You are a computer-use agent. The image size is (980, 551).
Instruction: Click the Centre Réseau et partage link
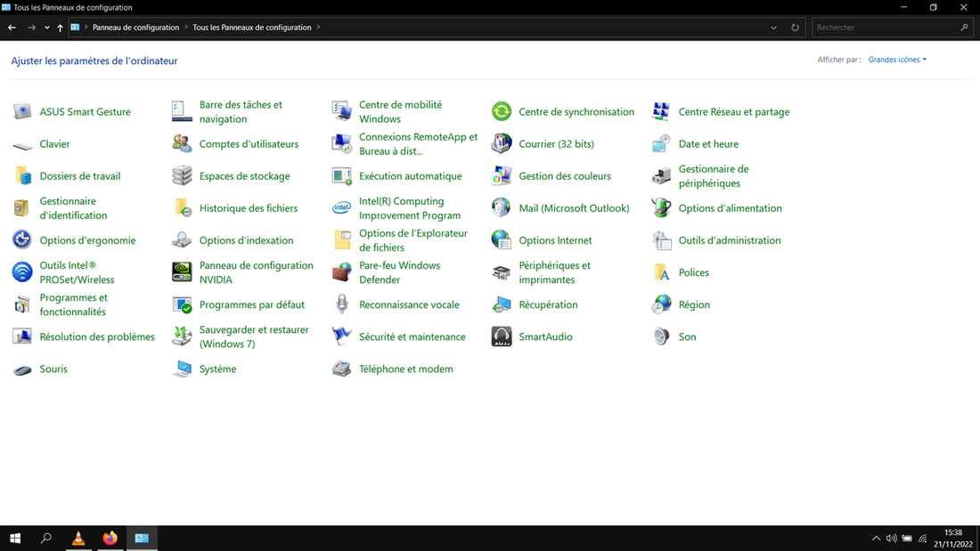pyautogui.click(x=734, y=112)
